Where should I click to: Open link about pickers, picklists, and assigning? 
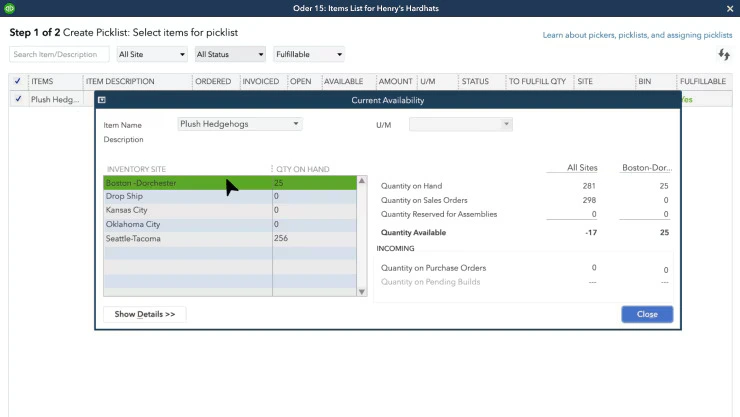tap(637, 35)
